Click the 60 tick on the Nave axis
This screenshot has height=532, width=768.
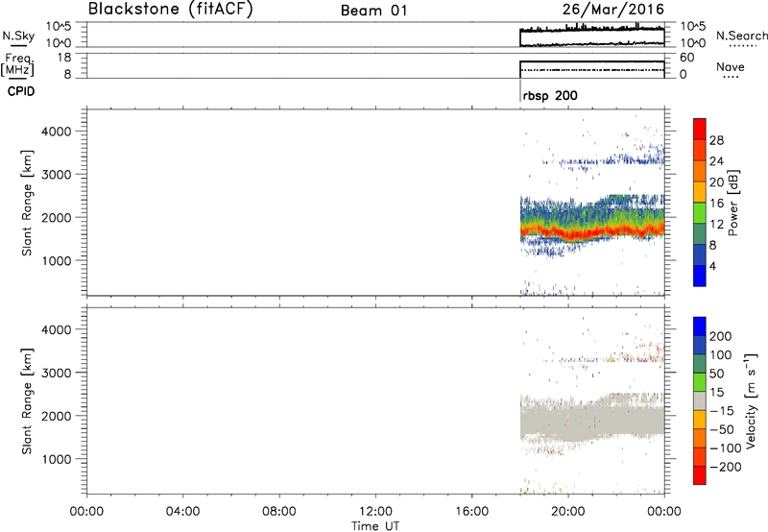tap(686, 58)
